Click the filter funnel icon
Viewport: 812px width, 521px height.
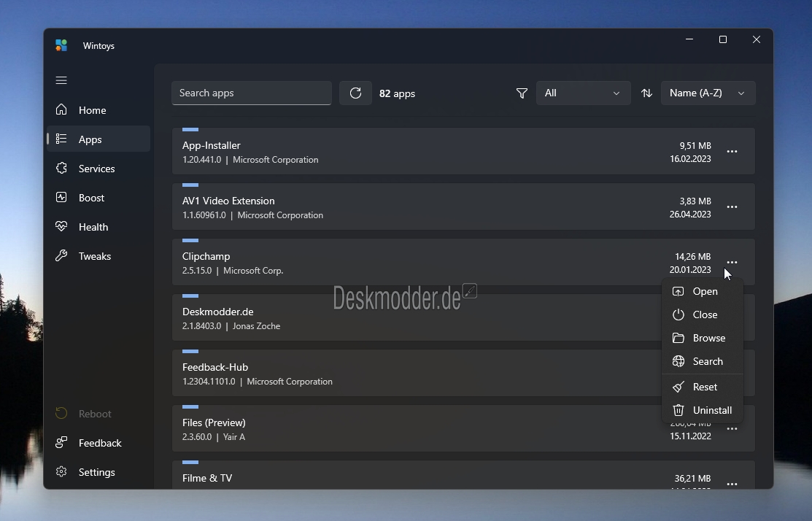tap(522, 93)
